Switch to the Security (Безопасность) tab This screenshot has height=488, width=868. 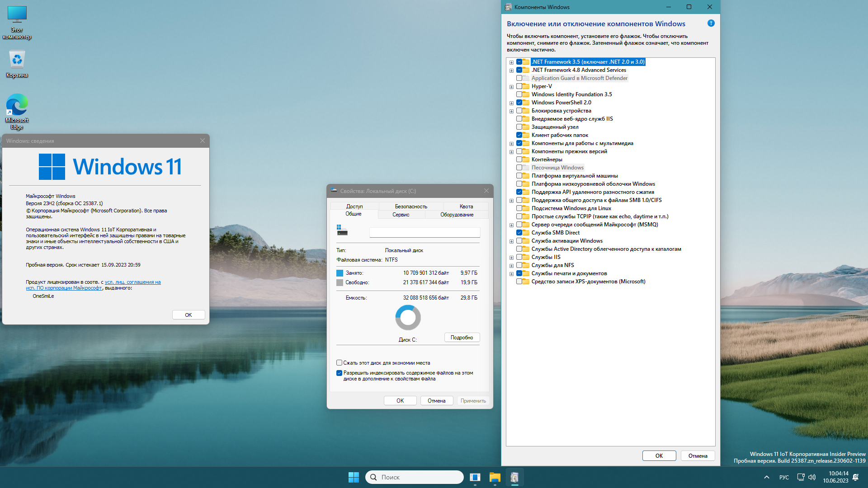(x=410, y=206)
